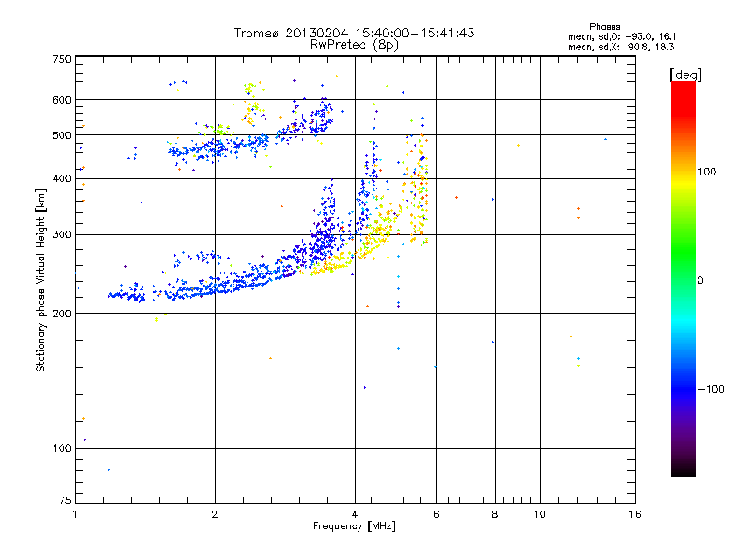This screenshot has width=747, height=560.
Task: Click the x-axis label 'Frequency [MHz]'
Action: tap(354, 526)
